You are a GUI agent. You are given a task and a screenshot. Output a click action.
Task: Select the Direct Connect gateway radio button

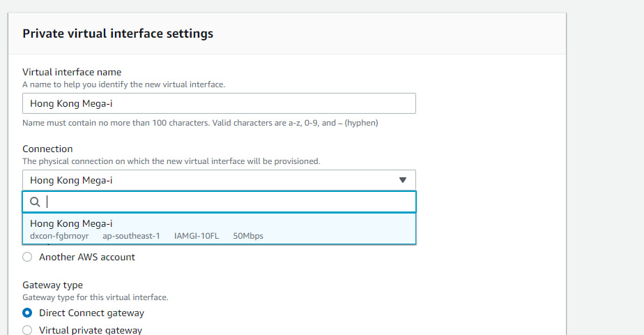pyautogui.click(x=27, y=313)
